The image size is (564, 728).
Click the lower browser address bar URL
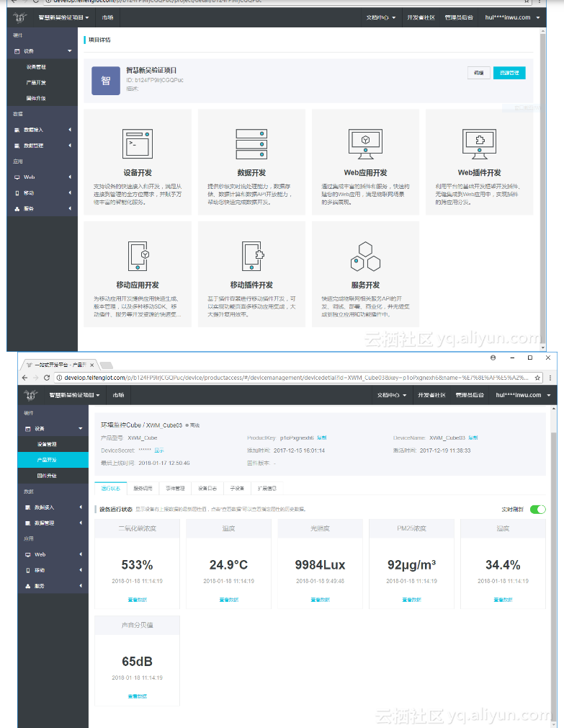(297, 378)
